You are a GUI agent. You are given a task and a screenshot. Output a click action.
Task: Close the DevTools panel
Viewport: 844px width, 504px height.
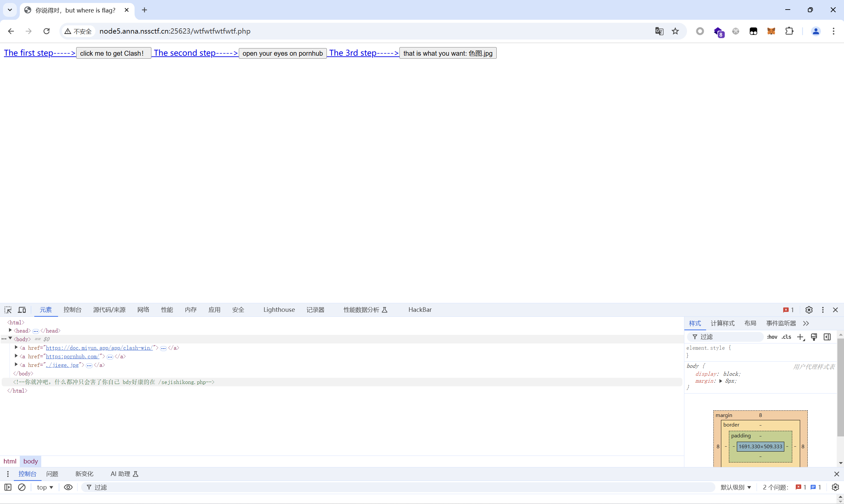click(x=835, y=310)
